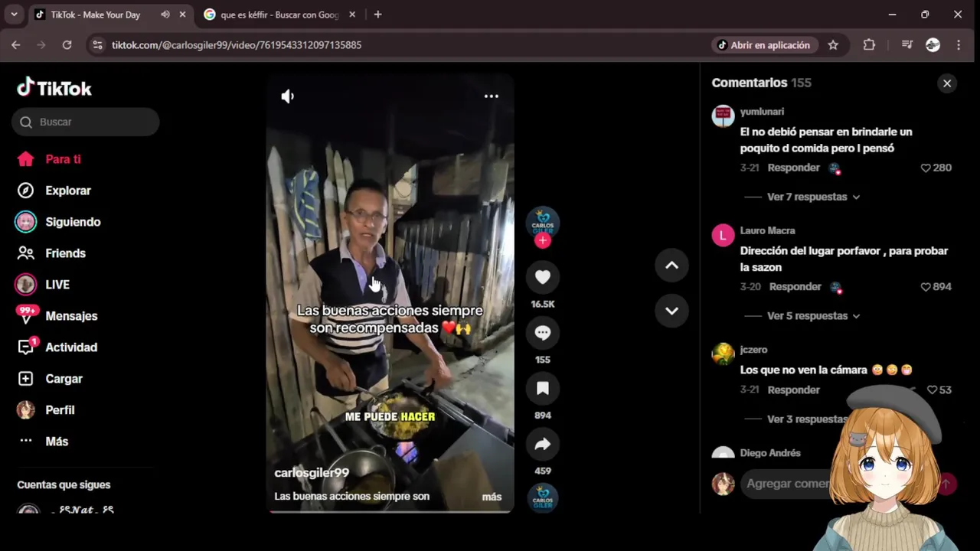
Task: Click Abrir en aplicación button
Action: pos(763,45)
